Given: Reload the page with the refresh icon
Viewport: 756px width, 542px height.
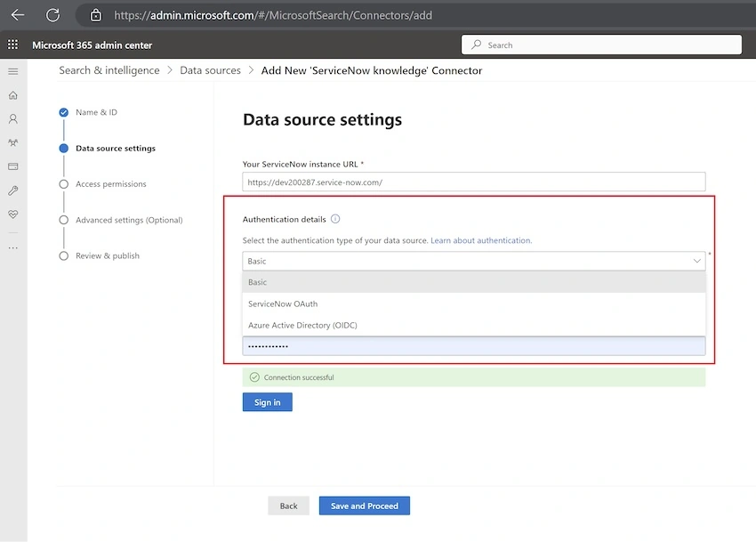Looking at the screenshot, I should (x=53, y=15).
